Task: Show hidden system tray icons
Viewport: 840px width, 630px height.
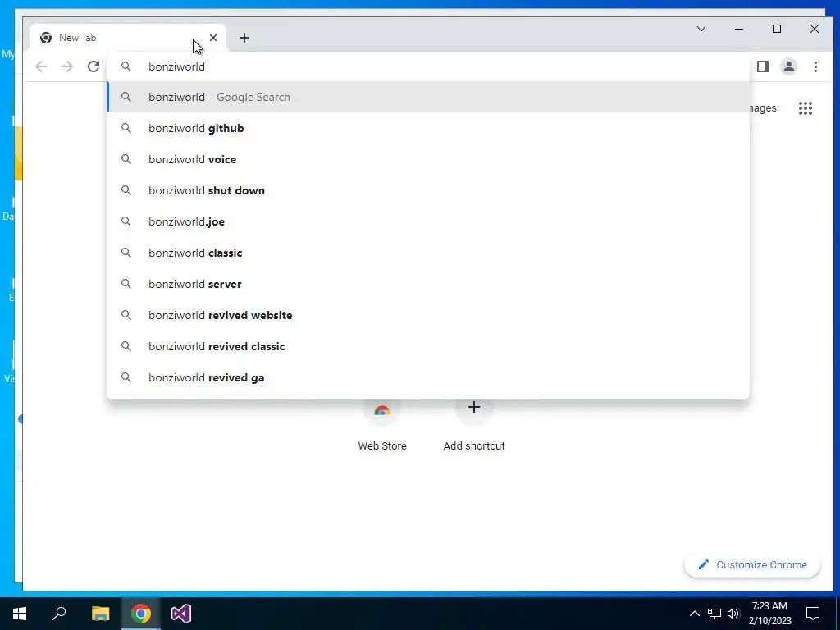Action: tap(694, 614)
